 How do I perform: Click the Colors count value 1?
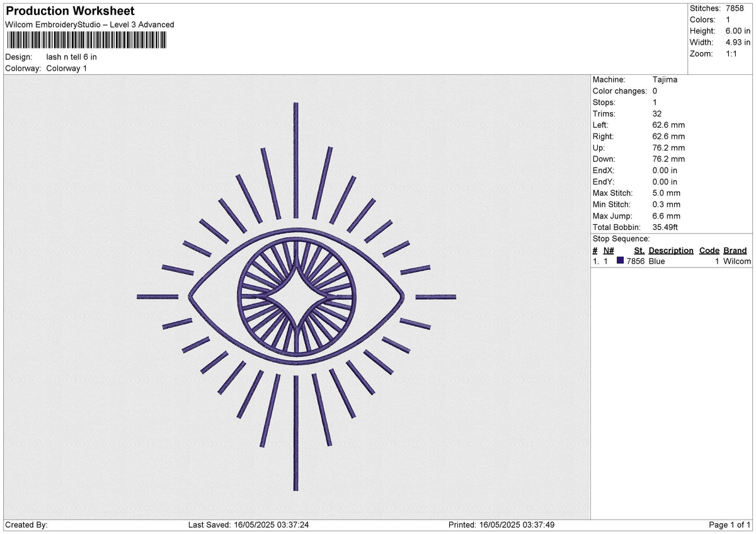[729, 20]
